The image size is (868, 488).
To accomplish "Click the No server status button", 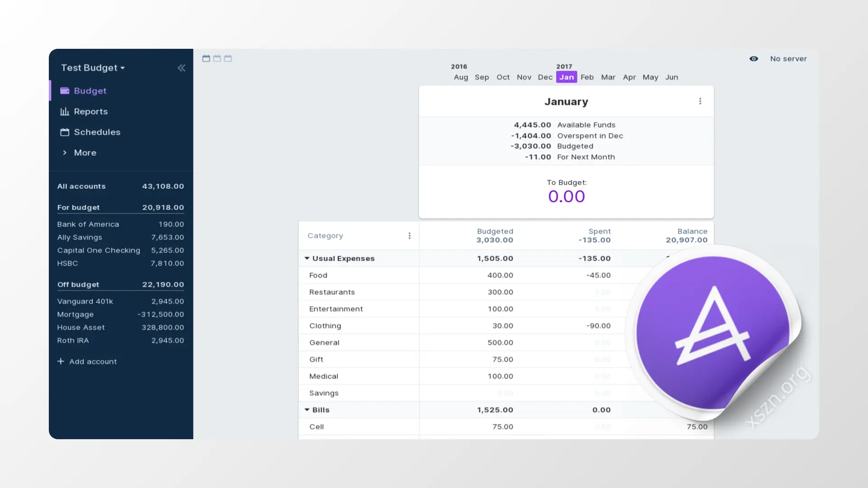I will point(788,59).
